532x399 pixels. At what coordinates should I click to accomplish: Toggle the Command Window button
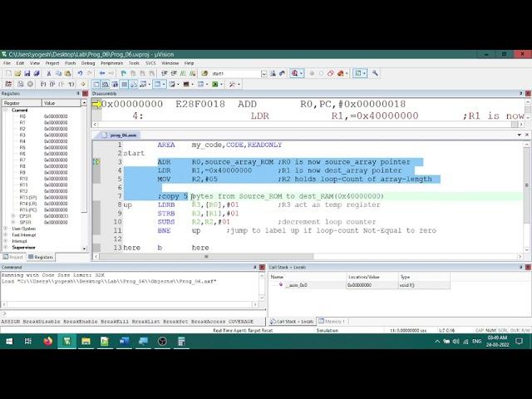pyautogui.click(x=96, y=84)
